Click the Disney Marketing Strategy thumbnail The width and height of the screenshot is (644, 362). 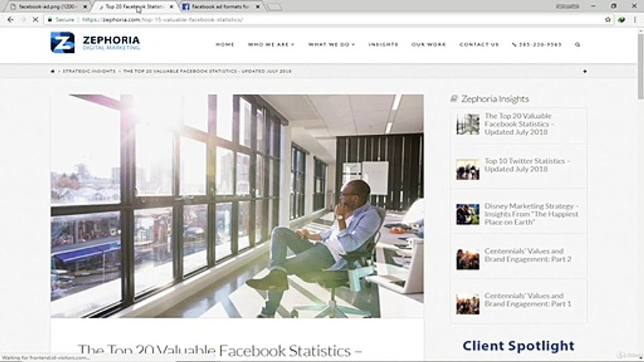pyautogui.click(x=467, y=214)
